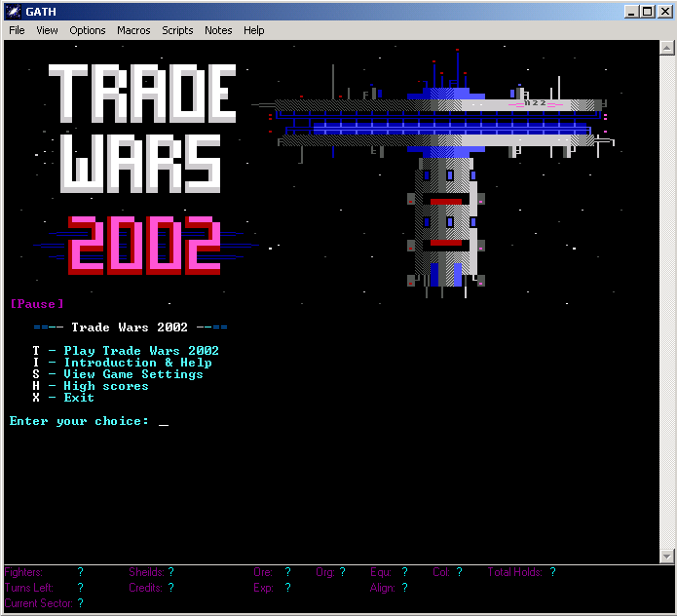Click the Turns Left status label
Image resolution: width=677 pixels, height=616 pixels.
pyautogui.click(x=29, y=588)
